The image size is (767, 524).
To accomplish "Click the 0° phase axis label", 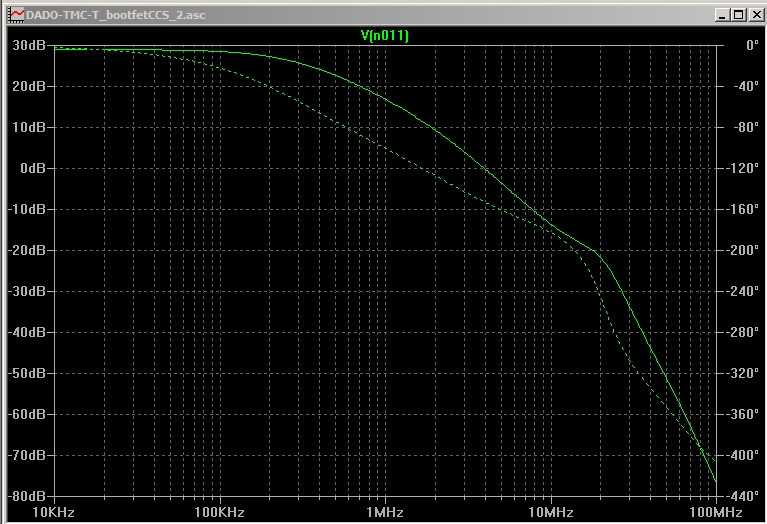I will 752,46.
